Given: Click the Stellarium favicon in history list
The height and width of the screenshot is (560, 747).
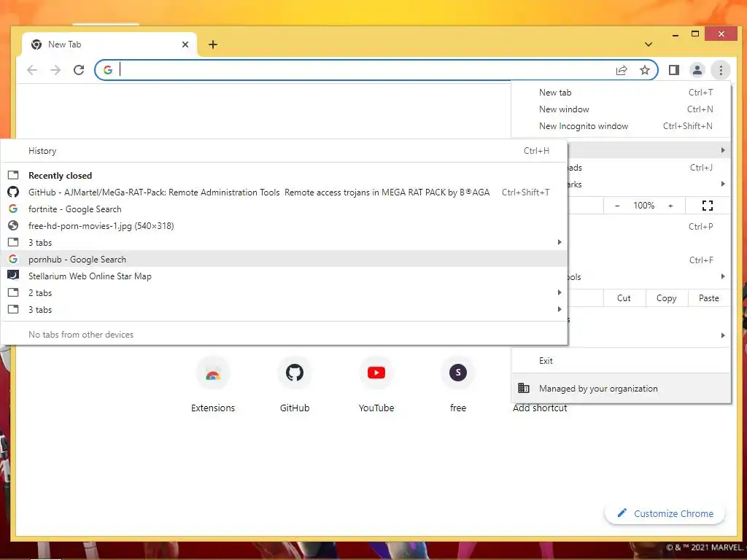Looking at the screenshot, I should (x=13, y=275).
